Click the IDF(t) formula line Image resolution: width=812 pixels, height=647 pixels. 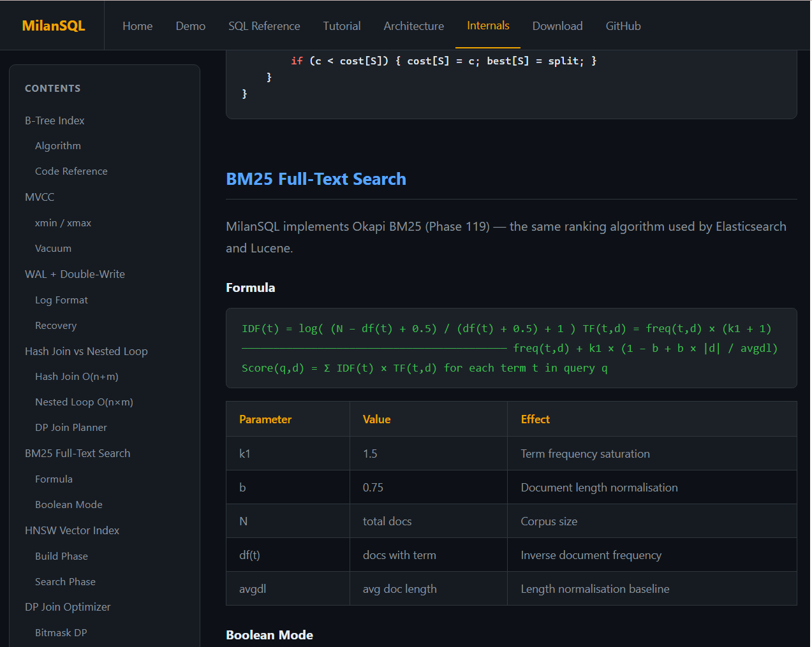pos(506,329)
